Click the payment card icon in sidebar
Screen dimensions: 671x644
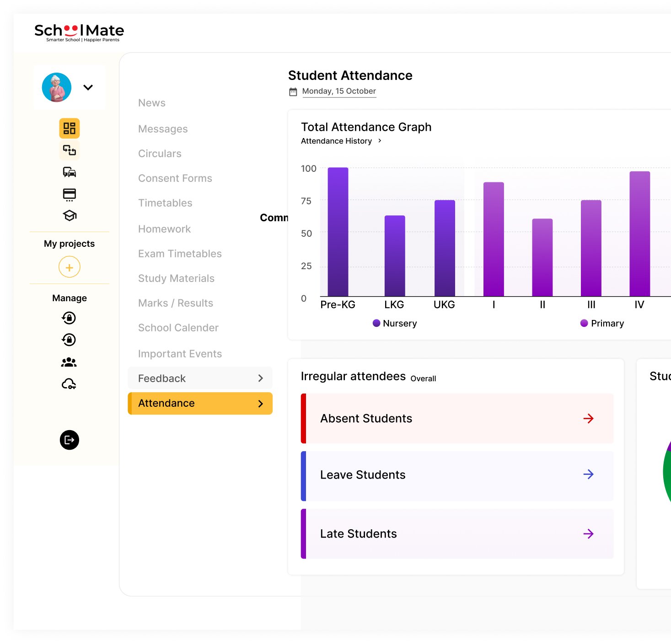(70, 194)
